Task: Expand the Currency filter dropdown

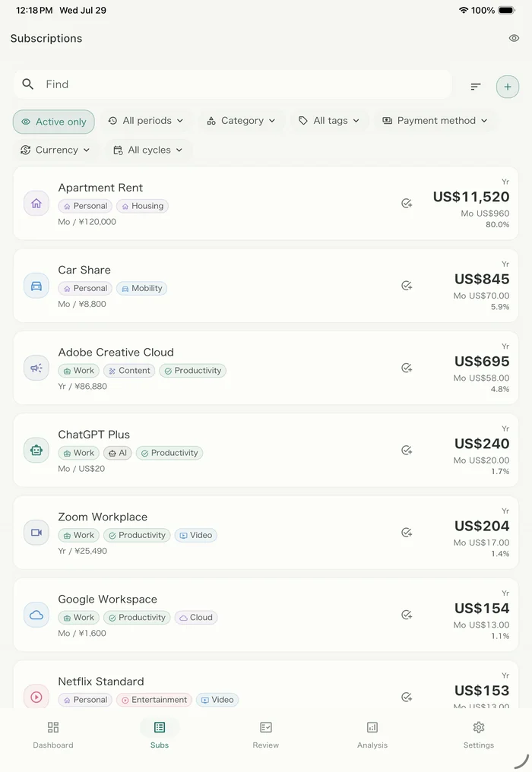Action: click(55, 150)
